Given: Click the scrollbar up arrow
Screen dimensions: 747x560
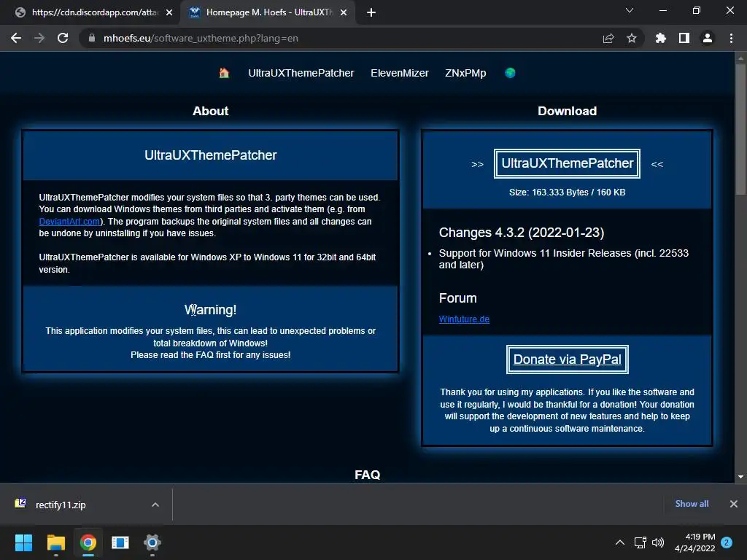Looking at the screenshot, I should tap(740, 58).
